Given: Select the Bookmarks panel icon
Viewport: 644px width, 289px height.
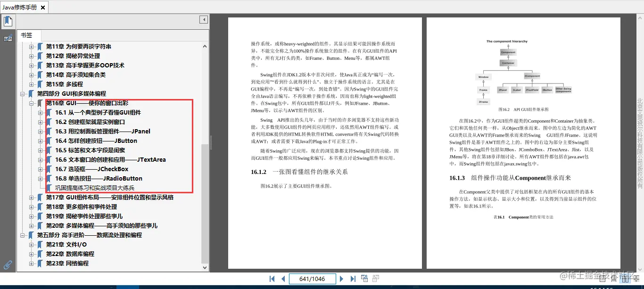Looking at the screenshot, I should (8, 21).
